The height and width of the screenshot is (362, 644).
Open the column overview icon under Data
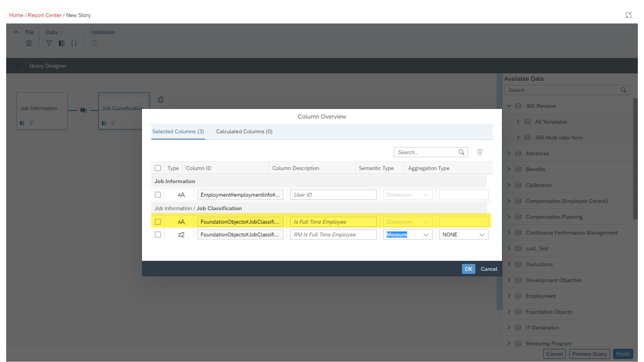pyautogui.click(x=62, y=43)
